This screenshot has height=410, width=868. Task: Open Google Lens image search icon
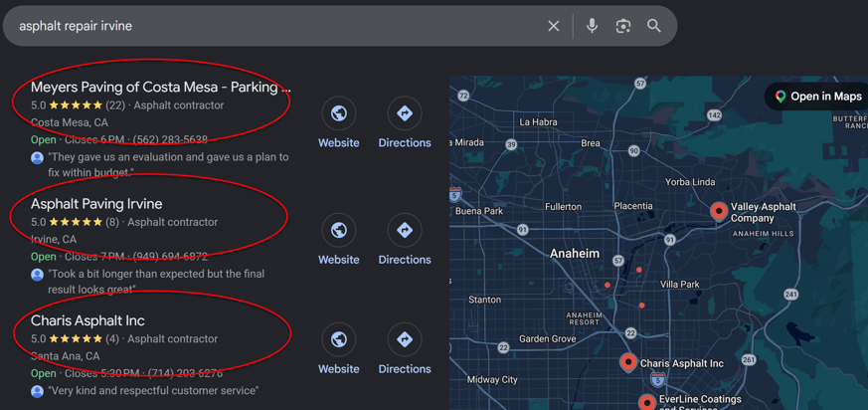623,26
